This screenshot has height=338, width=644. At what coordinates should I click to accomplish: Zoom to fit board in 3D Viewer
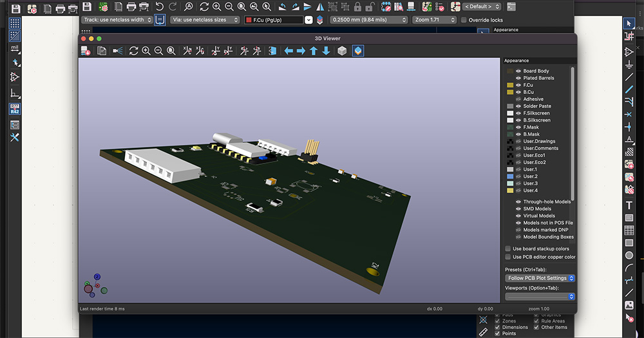171,50
